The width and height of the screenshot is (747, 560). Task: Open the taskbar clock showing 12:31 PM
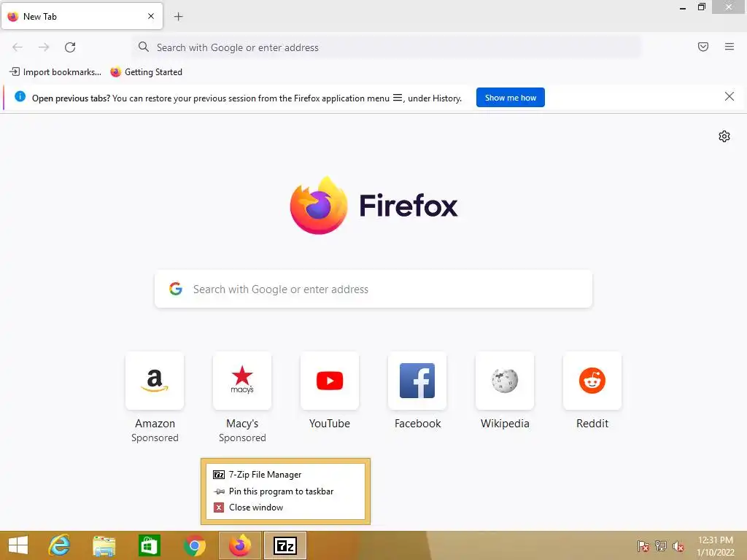click(x=716, y=546)
